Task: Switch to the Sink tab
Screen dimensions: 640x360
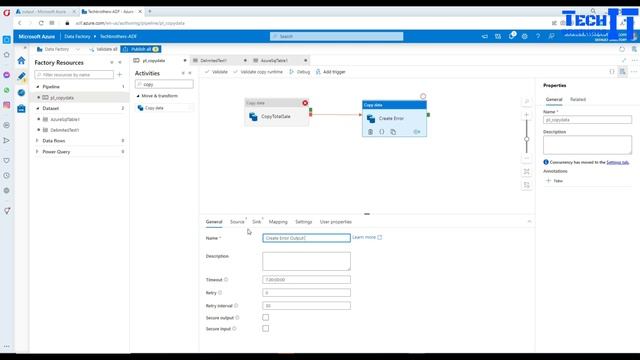Action: click(x=256, y=222)
